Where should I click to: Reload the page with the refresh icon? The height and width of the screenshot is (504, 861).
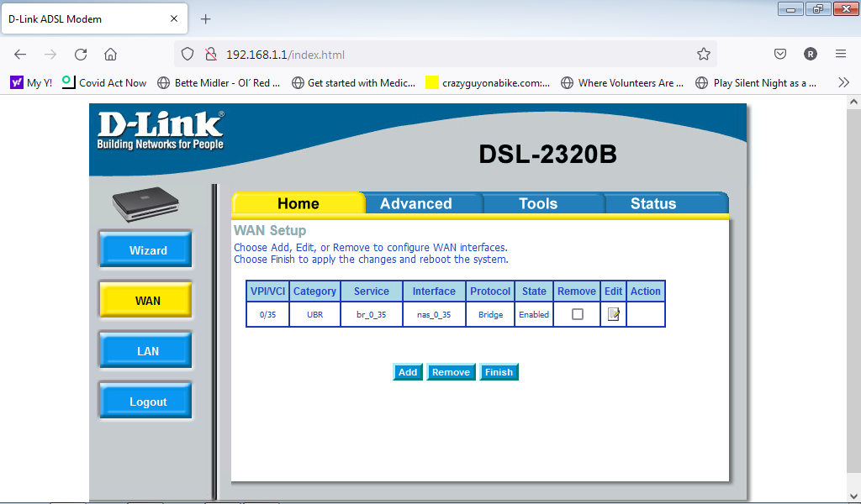pos(81,55)
